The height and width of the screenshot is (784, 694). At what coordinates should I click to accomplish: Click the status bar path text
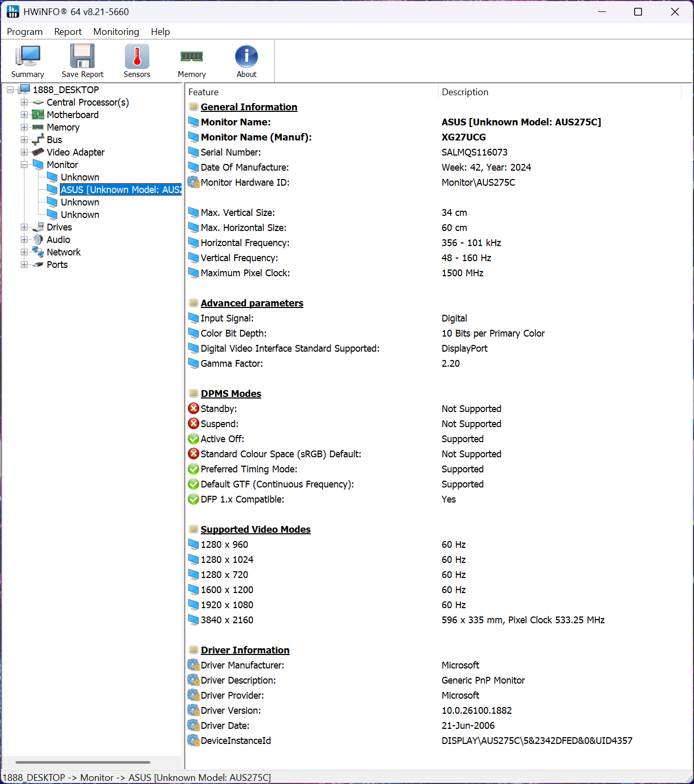coord(136,777)
